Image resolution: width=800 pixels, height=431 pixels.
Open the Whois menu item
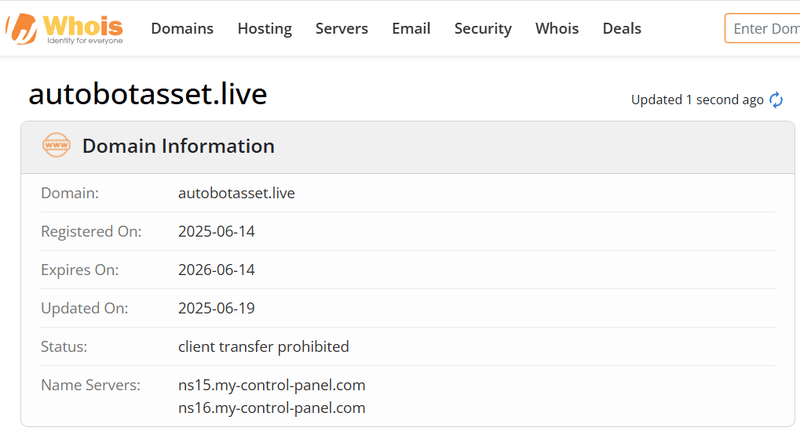pos(557,29)
